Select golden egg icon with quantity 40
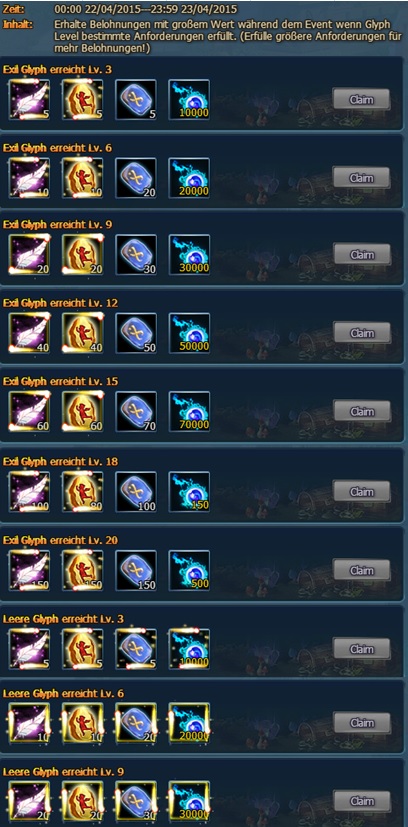Screen dimensions: 408x827 coord(83,333)
